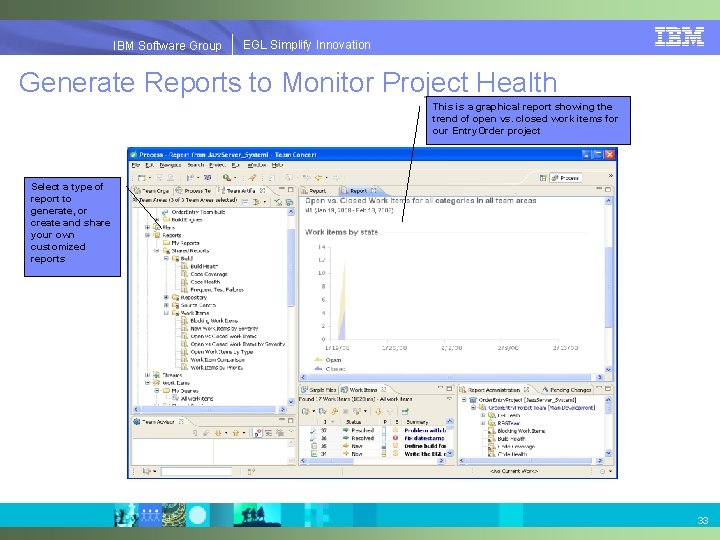Viewport: 720px width, 540px height.
Task: Maximize the Team Artifacts view panel
Action: pos(291,189)
